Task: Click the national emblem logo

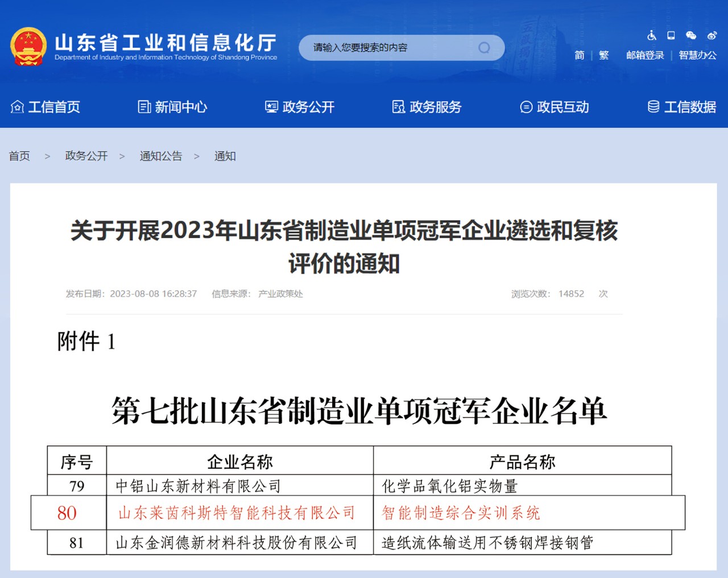Action: point(28,47)
